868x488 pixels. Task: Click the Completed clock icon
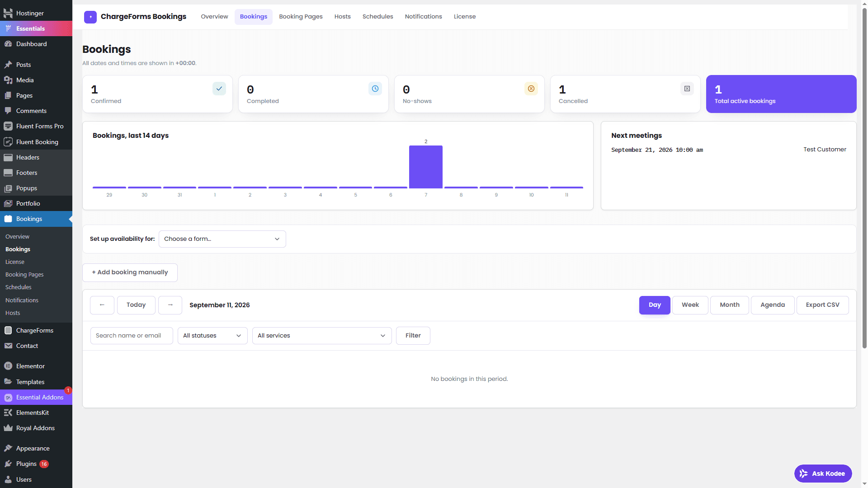375,89
